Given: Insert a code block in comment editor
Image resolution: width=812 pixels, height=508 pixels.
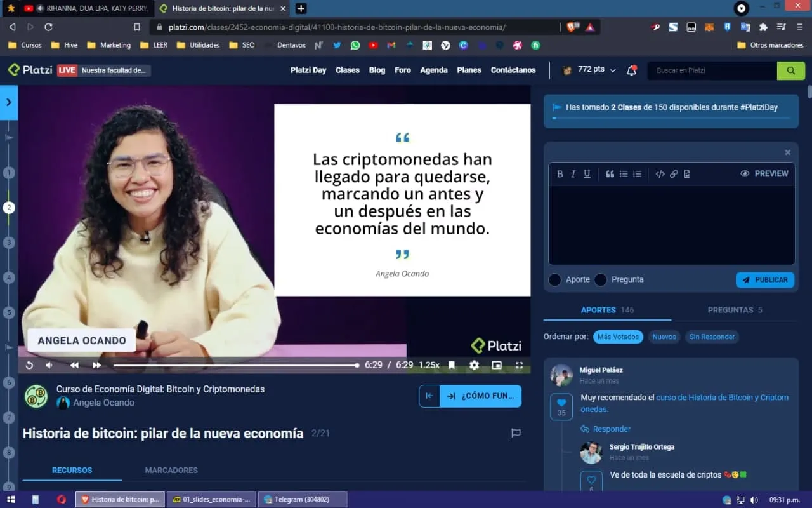Looking at the screenshot, I should point(660,174).
